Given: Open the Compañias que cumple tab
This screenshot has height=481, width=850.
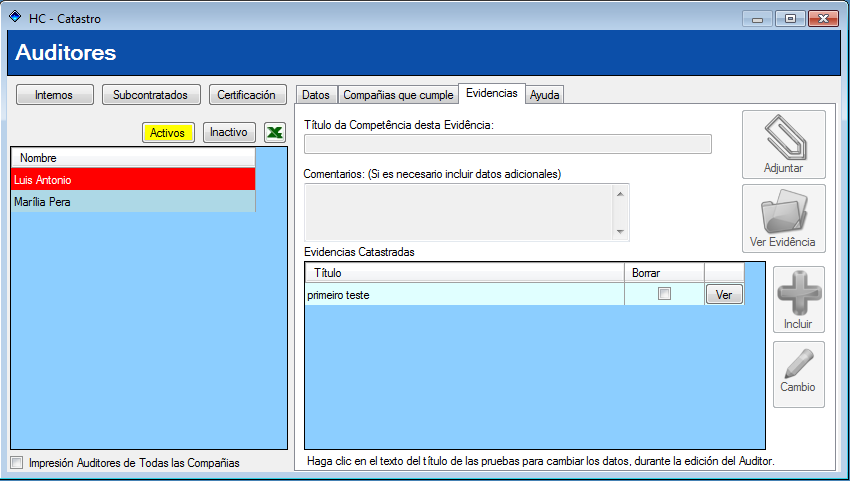Looking at the screenshot, I should [398, 95].
